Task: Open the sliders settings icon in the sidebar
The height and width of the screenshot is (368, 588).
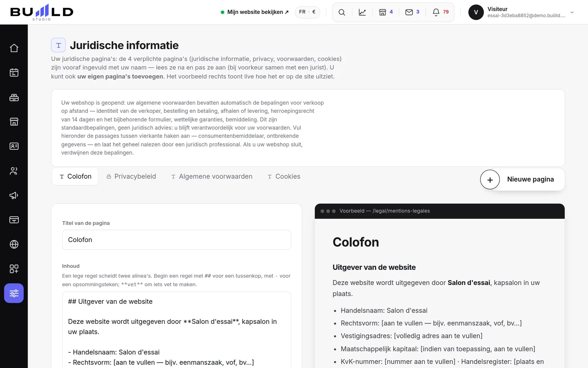Action: [x=14, y=293]
